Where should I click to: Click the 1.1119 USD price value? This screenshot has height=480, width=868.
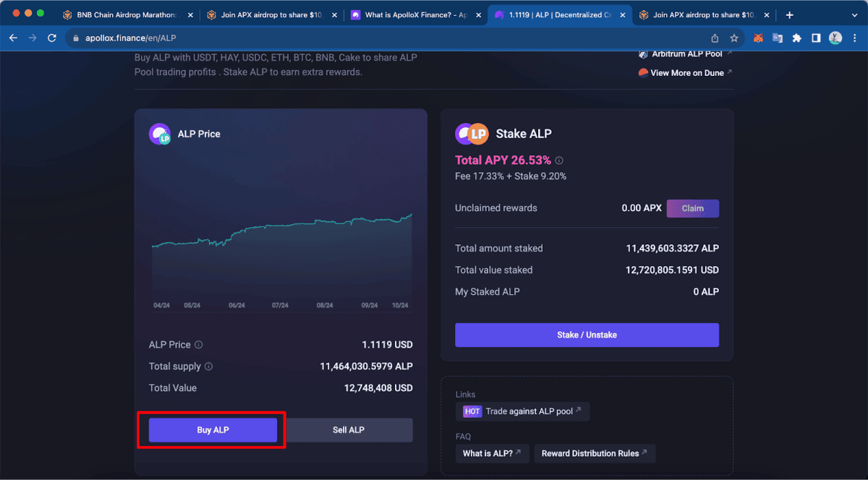387,345
